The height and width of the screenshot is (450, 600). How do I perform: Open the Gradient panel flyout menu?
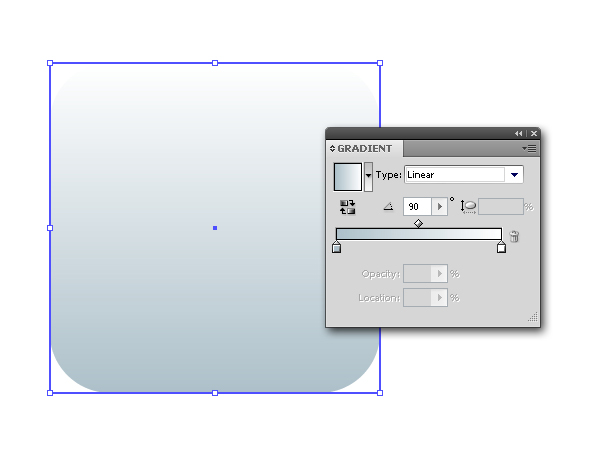(530, 148)
